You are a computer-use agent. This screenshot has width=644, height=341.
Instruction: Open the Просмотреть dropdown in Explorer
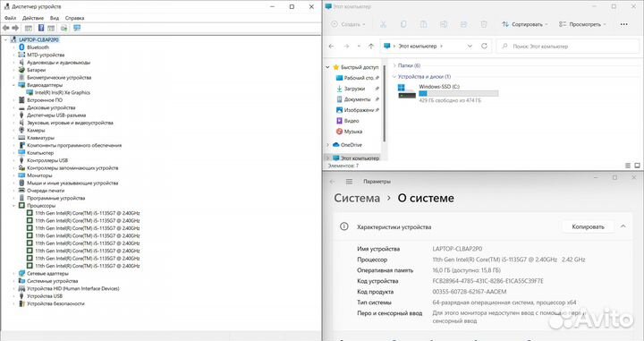[x=582, y=24]
